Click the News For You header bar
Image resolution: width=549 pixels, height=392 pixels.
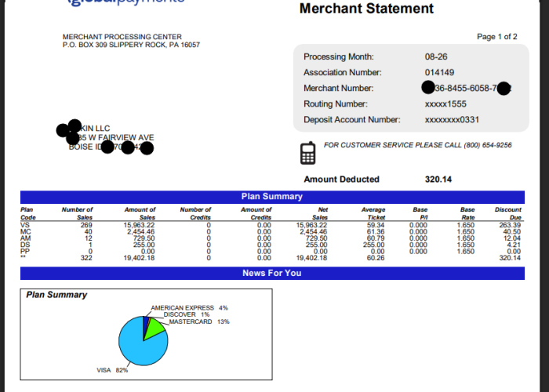tap(272, 274)
